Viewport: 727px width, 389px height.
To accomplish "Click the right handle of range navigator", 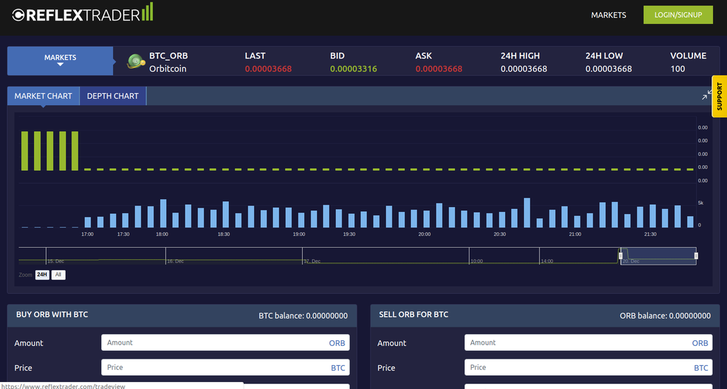I will tap(696, 255).
